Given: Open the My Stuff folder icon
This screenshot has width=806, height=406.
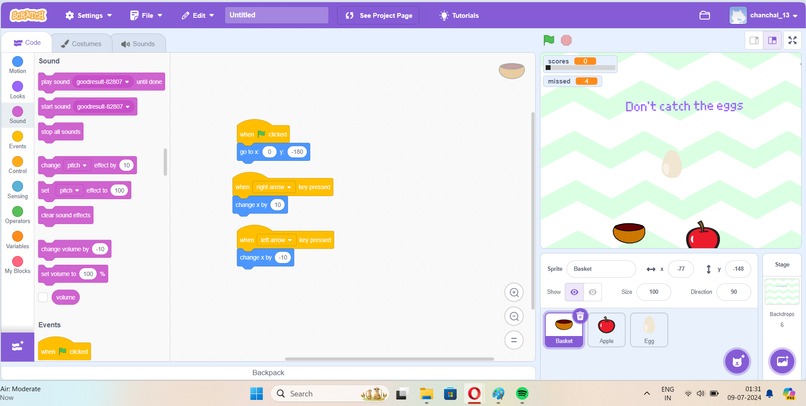Looking at the screenshot, I should [704, 15].
